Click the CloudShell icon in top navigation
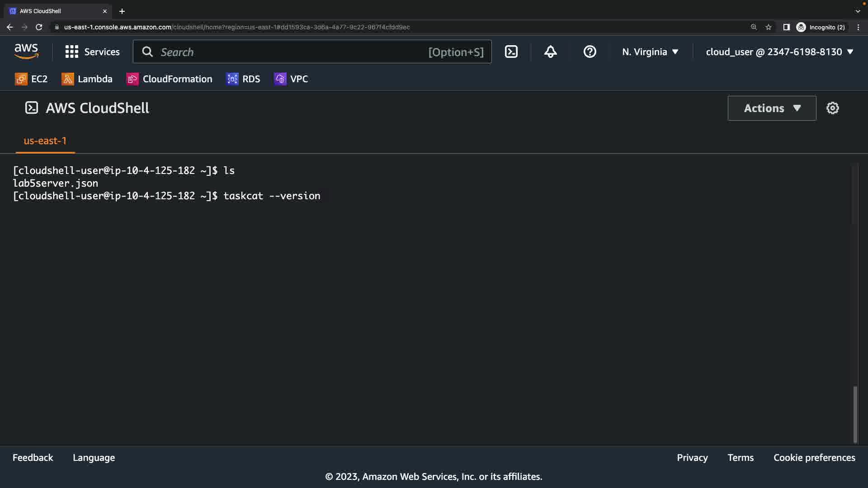Viewport: 868px width, 488px height. point(511,52)
